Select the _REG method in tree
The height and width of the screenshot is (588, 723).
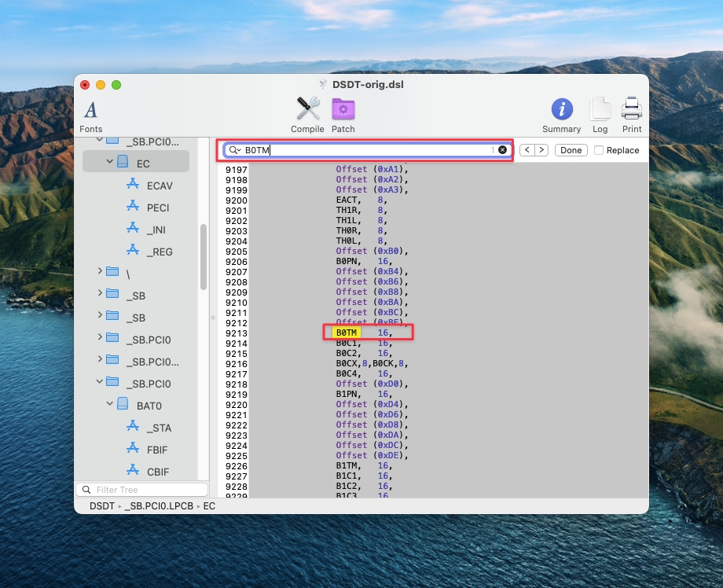(x=160, y=252)
